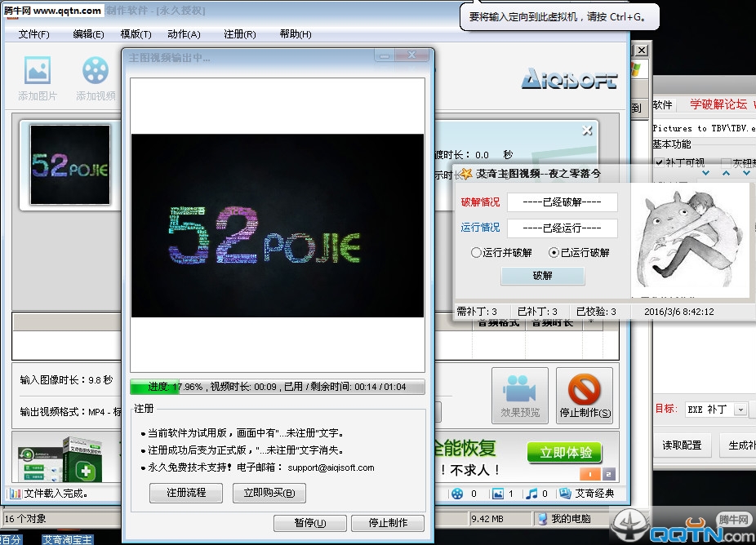
Task: Click the green 立即体验 button
Action: (565, 453)
